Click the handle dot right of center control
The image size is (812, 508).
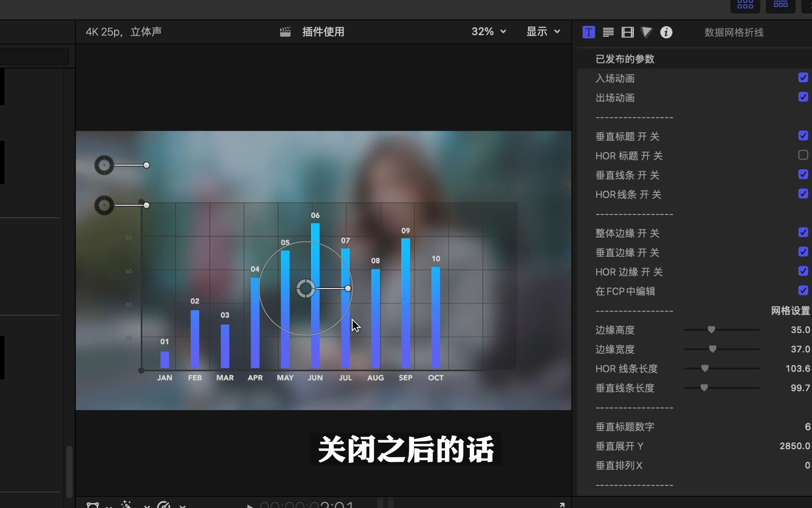[348, 288]
